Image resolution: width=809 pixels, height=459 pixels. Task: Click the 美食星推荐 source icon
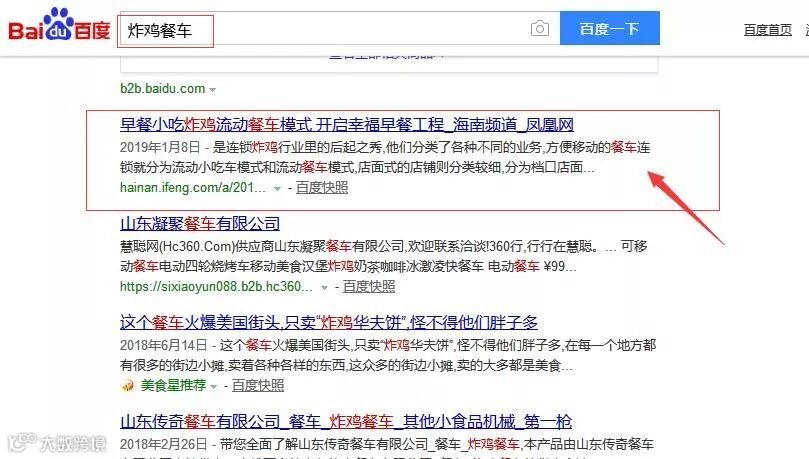[127, 385]
